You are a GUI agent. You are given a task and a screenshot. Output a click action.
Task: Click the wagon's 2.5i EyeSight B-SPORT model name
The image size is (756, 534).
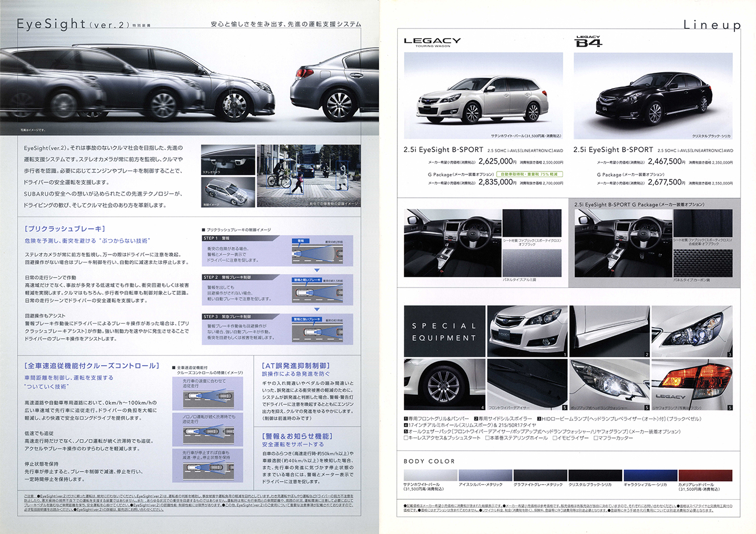pos(443,150)
